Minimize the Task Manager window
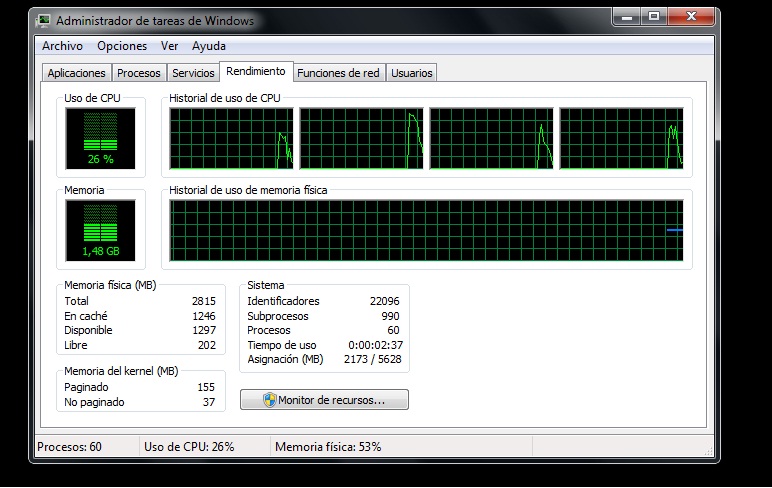 coord(627,16)
